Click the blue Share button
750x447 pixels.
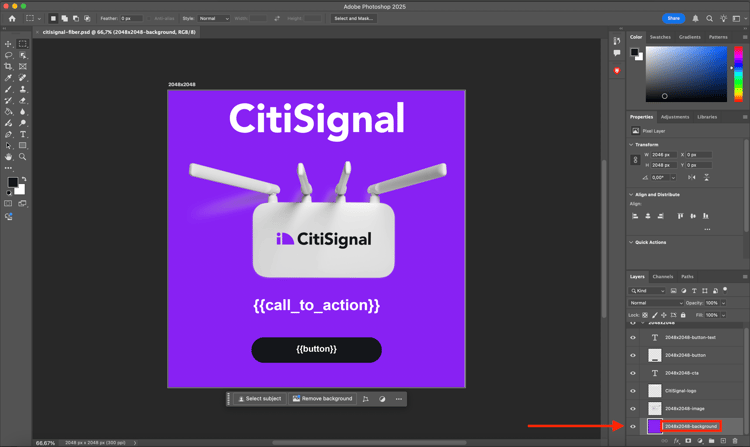coord(674,18)
